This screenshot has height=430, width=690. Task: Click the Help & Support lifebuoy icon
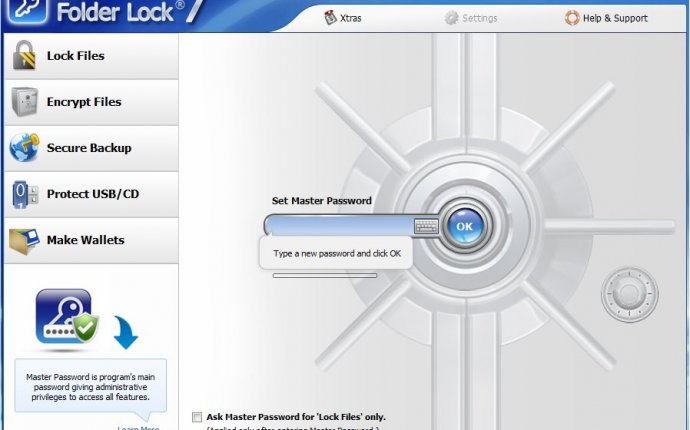pyautogui.click(x=572, y=18)
